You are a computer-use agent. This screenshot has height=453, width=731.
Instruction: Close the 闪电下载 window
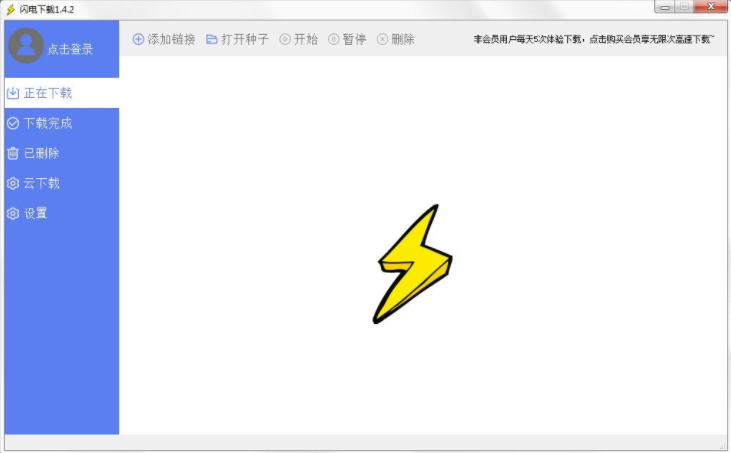point(709,8)
